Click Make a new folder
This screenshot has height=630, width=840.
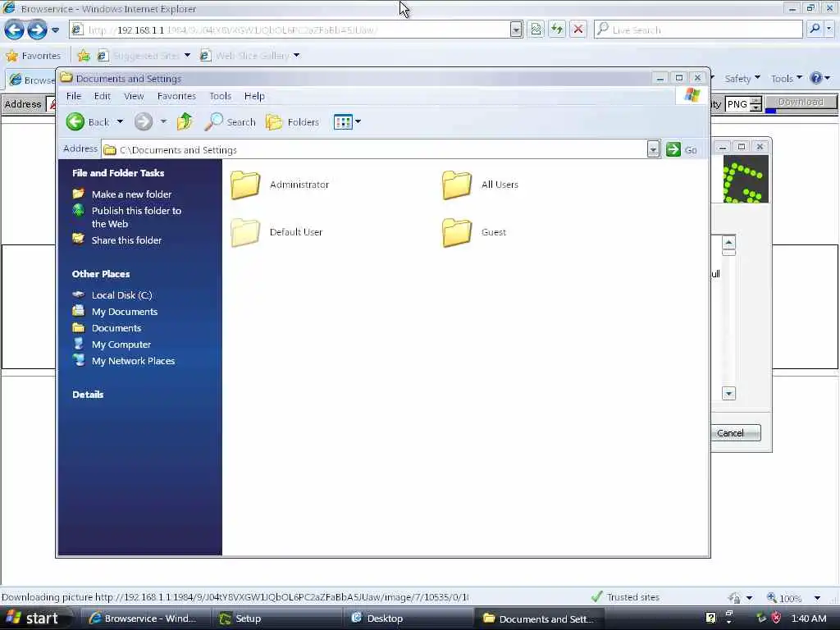tap(131, 194)
